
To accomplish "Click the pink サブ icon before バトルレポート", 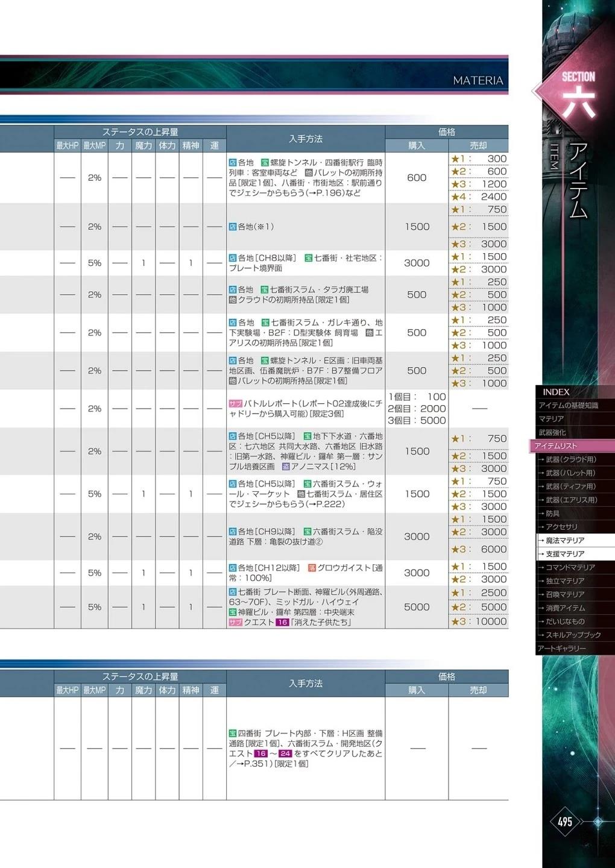I will pos(235,403).
